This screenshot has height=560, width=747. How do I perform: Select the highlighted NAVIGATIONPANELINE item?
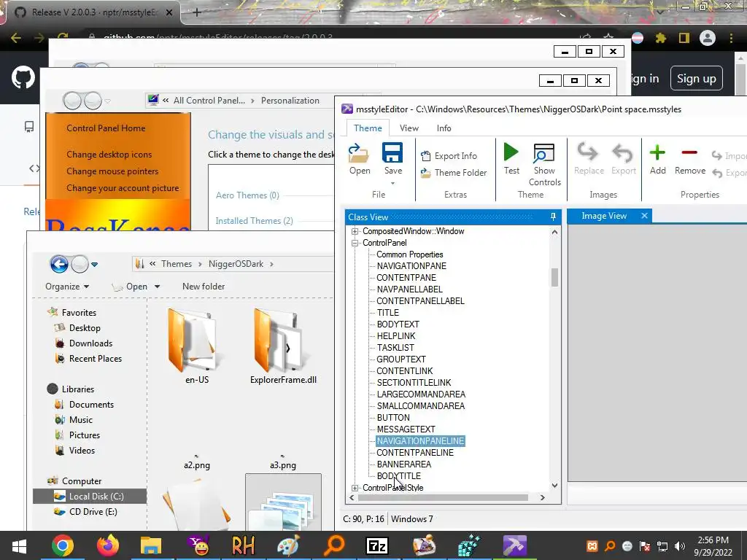click(420, 441)
